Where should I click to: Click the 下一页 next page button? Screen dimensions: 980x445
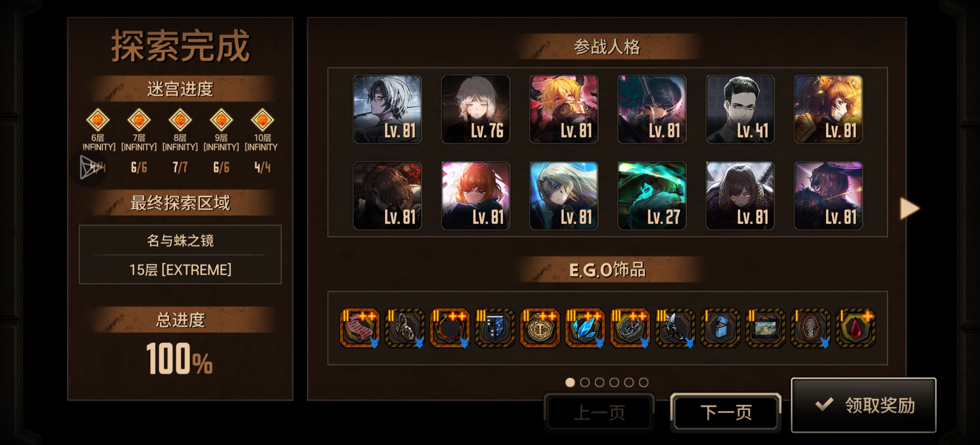[x=725, y=412]
